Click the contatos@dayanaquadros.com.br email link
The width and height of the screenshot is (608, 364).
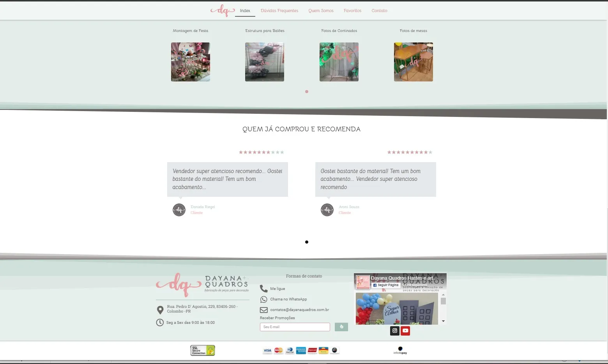point(299,310)
